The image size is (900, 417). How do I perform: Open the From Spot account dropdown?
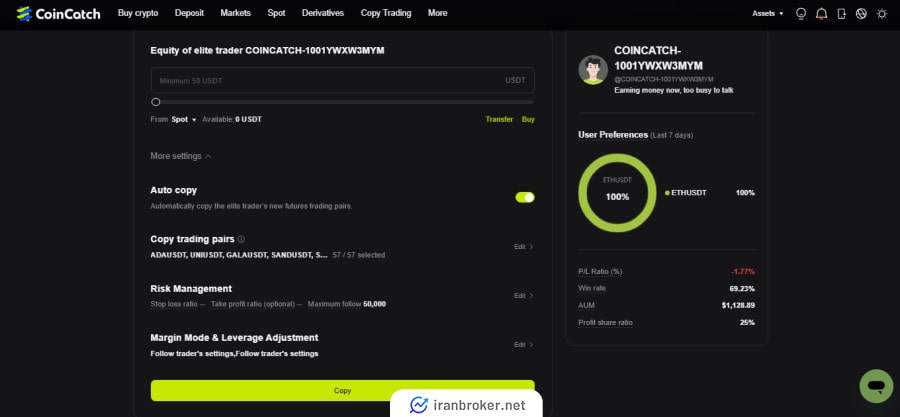tap(184, 119)
